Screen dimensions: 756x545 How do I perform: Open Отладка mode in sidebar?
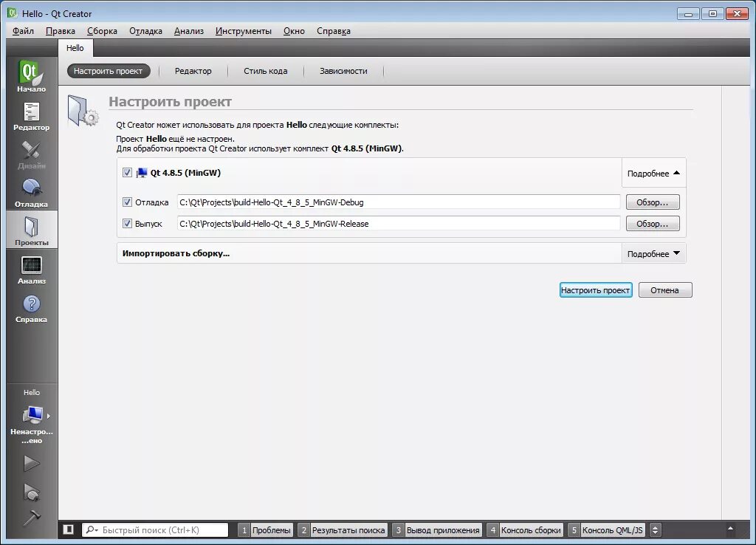(31, 192)
